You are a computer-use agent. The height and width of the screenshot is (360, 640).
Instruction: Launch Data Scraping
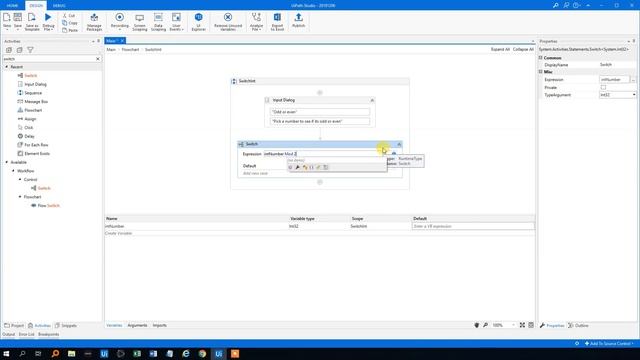(x=158, y=21)
